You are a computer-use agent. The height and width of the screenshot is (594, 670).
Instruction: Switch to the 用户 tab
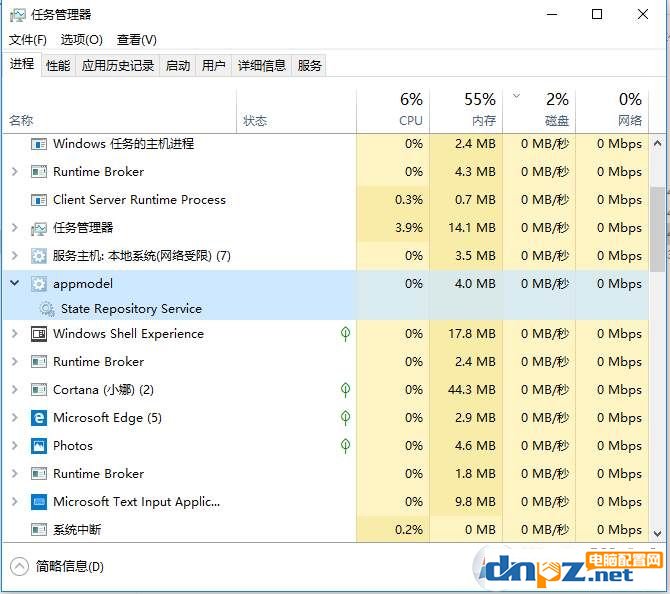214,65
